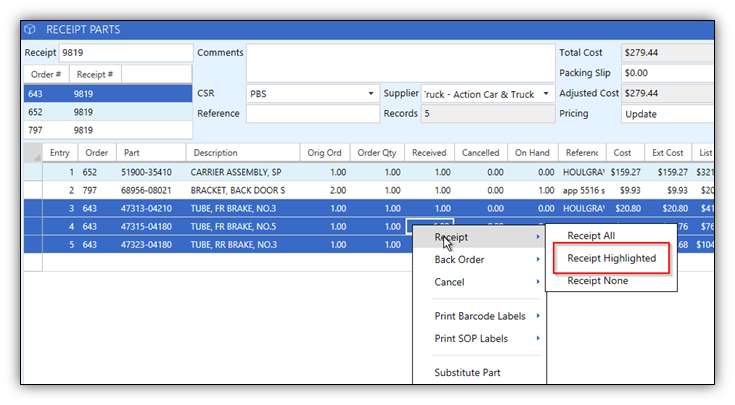The width and height of the screenshot is (735, 405).
Task: Select order 797 row in order list
Action: (108, 130)
